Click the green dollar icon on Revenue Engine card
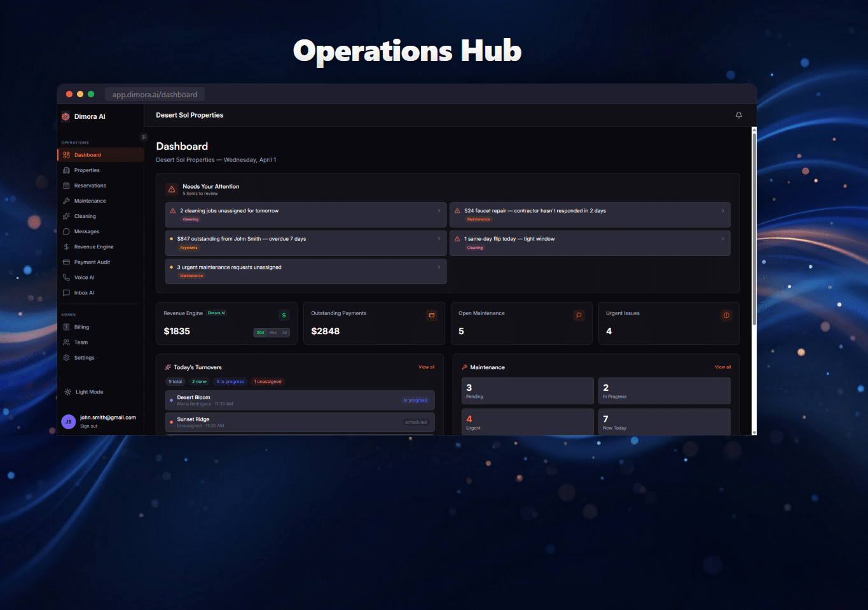 point(284,315)
